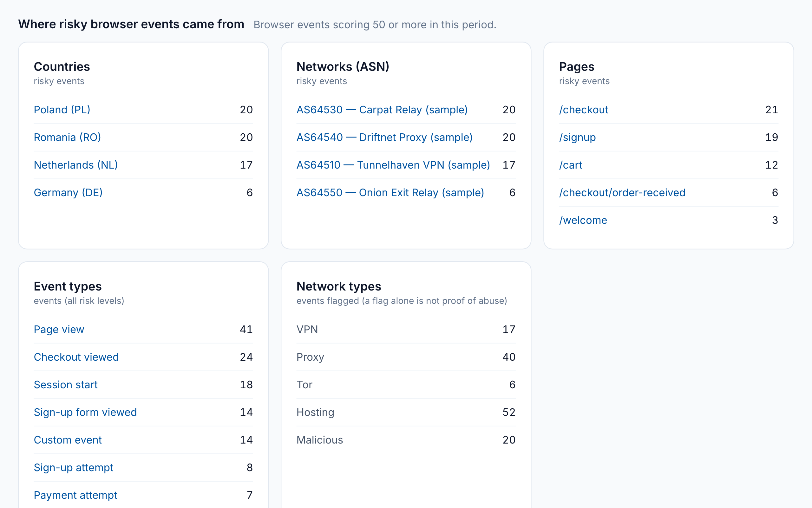Select the /checkout/order-received link
812x508 pixels.
[x=622, y=192]
